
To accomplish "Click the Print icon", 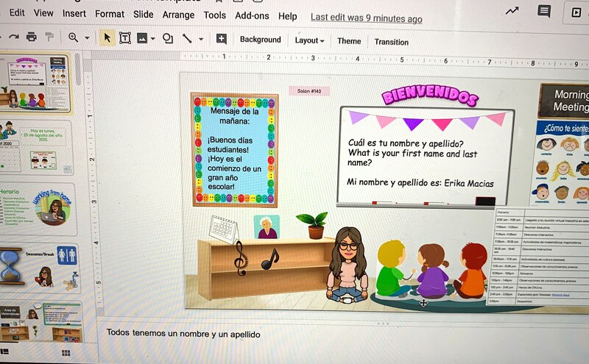I will point(31,37).
